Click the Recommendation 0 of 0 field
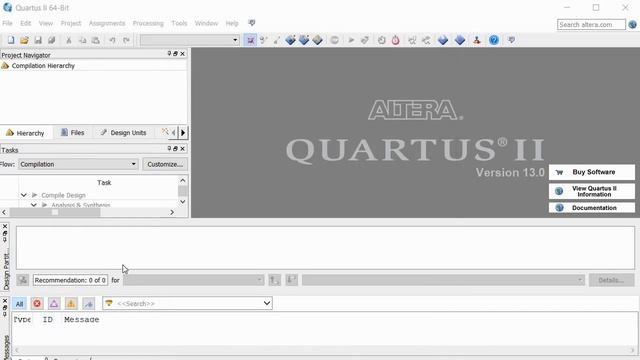 [71, 280]
